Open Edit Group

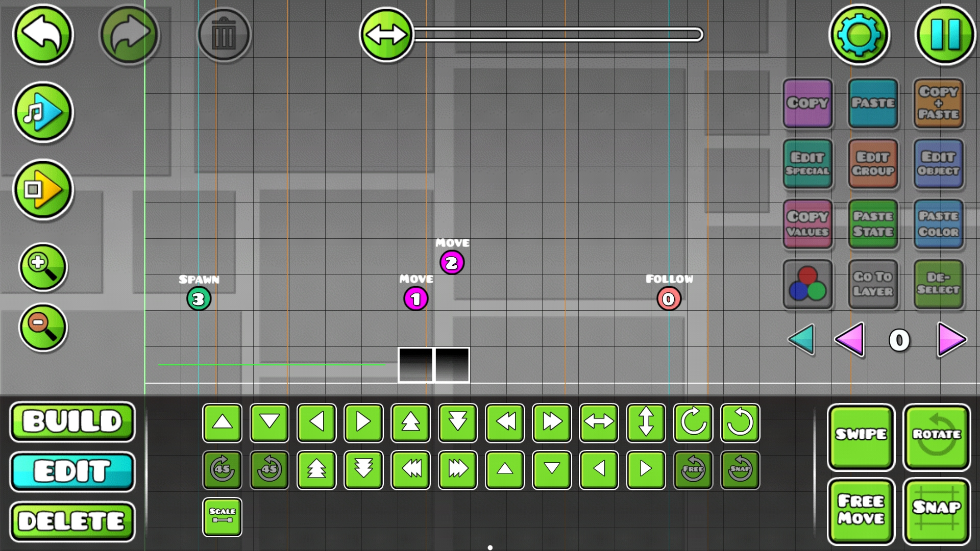pyautogui.click(x=873, y=163)
